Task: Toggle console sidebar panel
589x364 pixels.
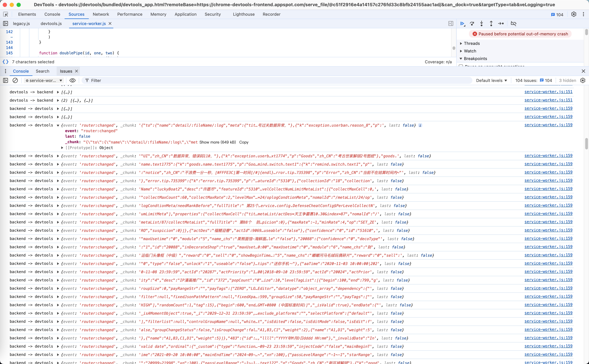Action: click(x=6, y=80)
